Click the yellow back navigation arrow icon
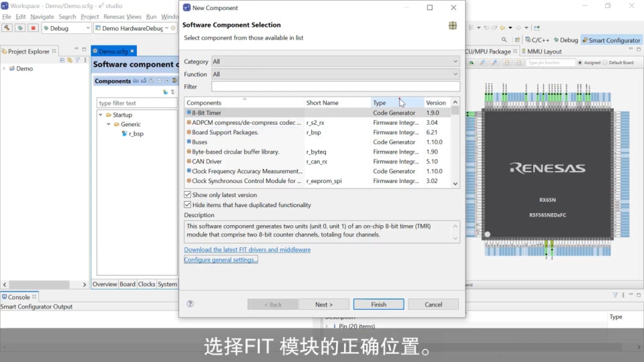 pyautogui.click(x=502, y=28)
